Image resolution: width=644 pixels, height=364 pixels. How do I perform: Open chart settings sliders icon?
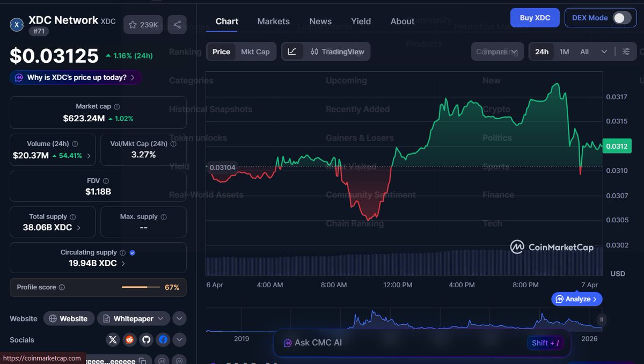click(626, 52)
